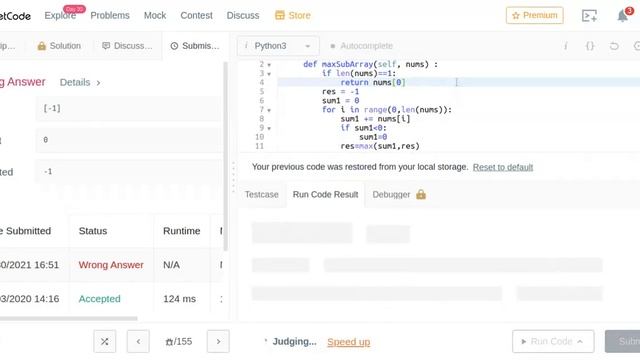This screenshot has width=640, height=360.
Task: Click the Accepted submission status
Action: (x=100, y=299)
